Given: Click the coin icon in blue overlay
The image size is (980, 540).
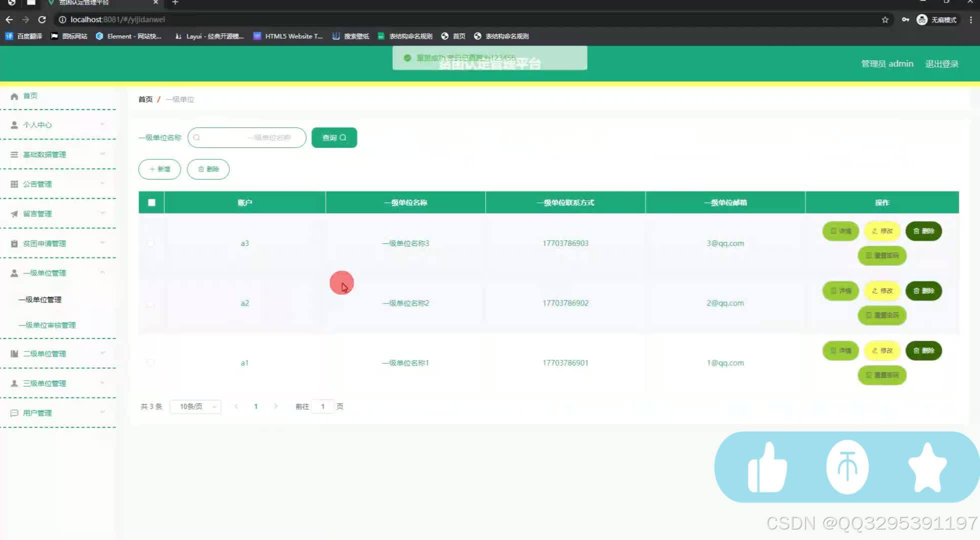Looking at the screenshot, I should [x=847, y=467].
